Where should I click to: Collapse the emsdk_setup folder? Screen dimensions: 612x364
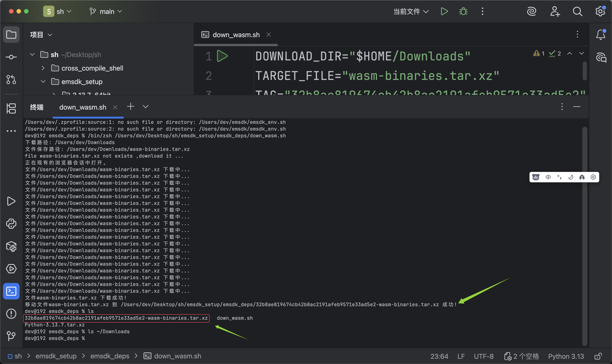point(43,81)
